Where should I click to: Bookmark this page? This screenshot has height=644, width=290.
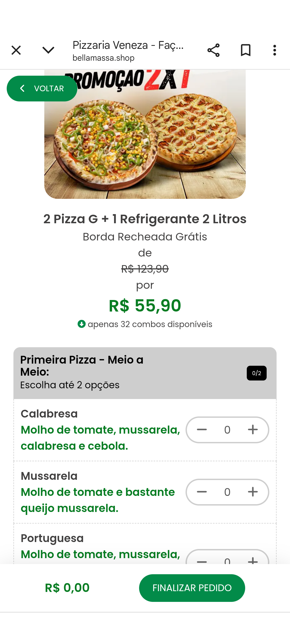coord(246,50)
